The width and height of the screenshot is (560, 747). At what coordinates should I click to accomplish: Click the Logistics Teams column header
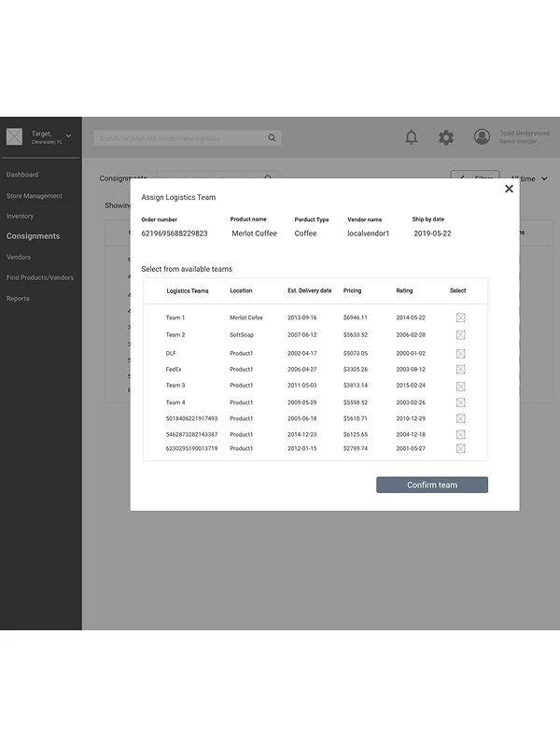point(188,290)
